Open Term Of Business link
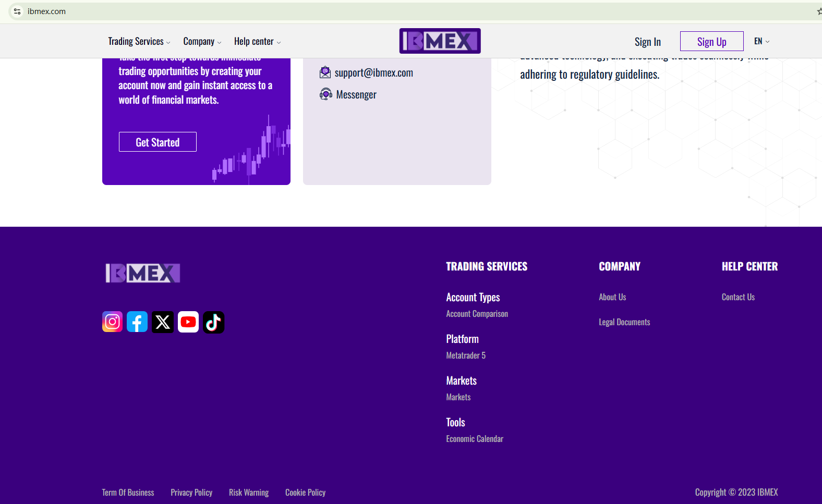Viewport: 822px width, 504px height. click(x=128, y=493)
